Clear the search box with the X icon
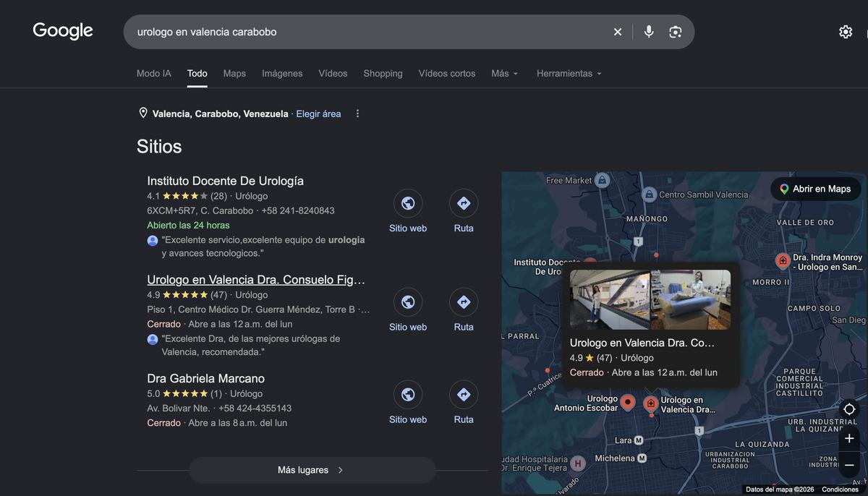This screenshot has height=496, width=868. pos(617,32)
